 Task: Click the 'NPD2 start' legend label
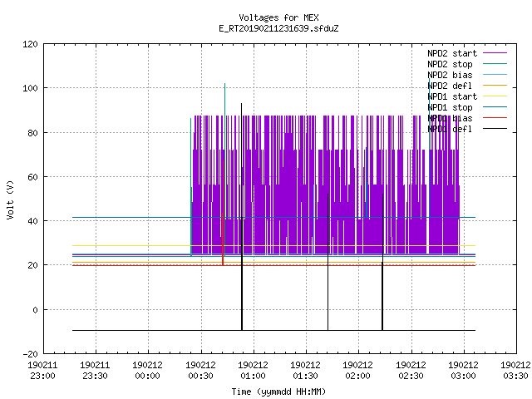point(452,53)
